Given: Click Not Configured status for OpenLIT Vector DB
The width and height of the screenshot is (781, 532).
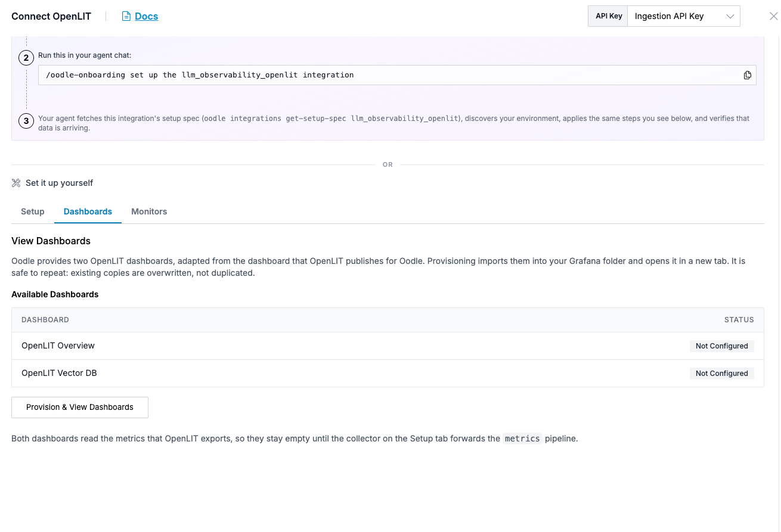Looking at the screenshot, I should click(x=721, y=373).
